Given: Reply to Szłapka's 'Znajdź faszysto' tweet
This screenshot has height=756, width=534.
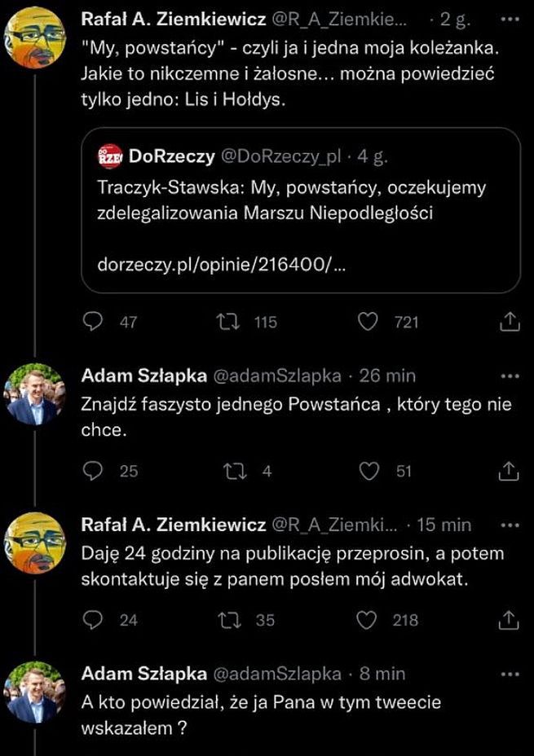Looking at the screenshot, I should pos(94,471).
